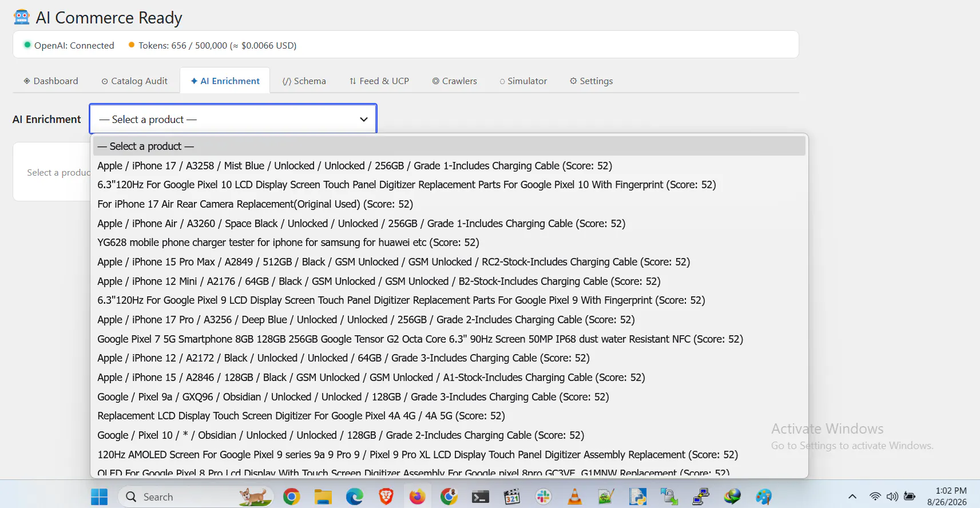Launch Google Chrome from the taskbar
The height and width of the screenshot is (508, 980).
[x=292, y=497]
